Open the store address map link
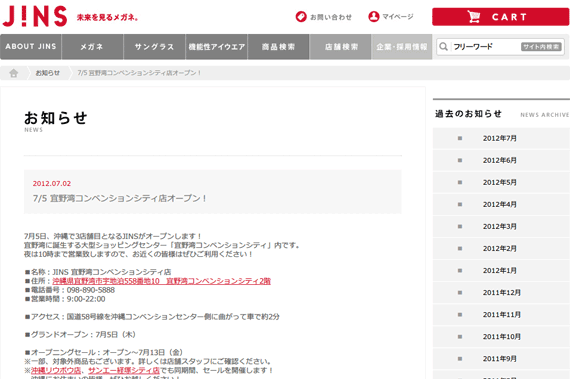This screenshot has width=570, height=379. pyautogui.click(x=161, y=281)
